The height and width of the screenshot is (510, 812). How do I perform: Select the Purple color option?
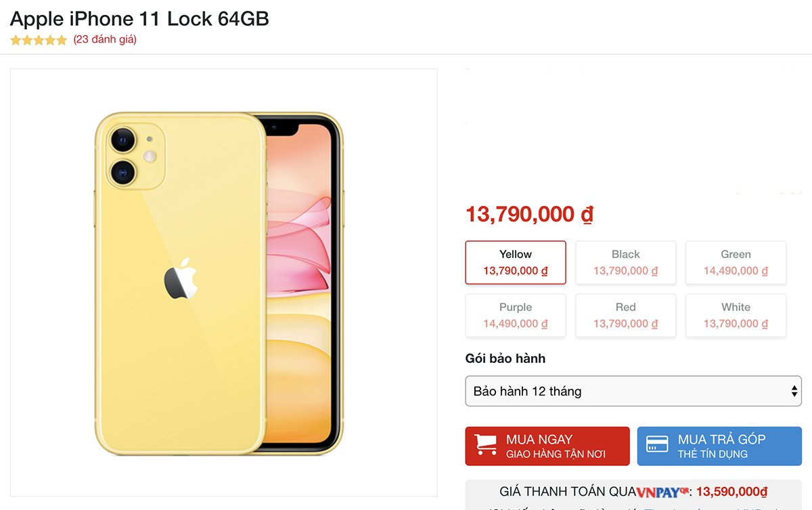tap(516, 315)
